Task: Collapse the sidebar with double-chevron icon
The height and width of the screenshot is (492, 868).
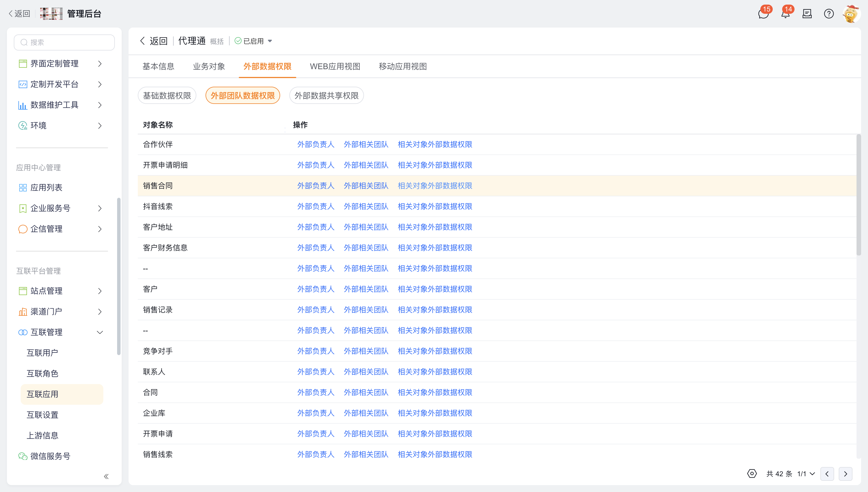Action: point(106,476)
